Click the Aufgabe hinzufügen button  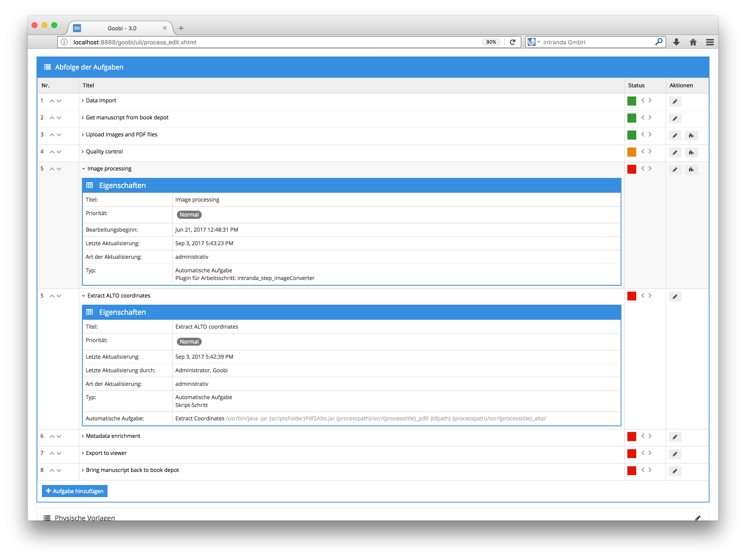75,491
